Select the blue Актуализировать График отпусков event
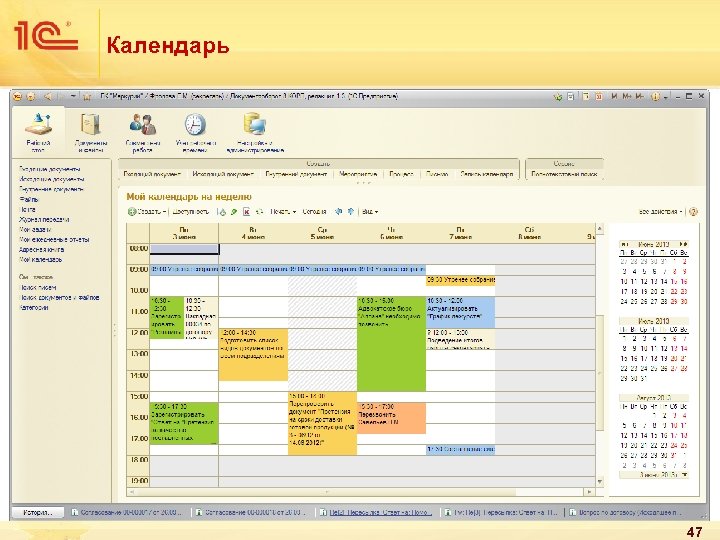 pyautogui.click(x=461, y=312)
